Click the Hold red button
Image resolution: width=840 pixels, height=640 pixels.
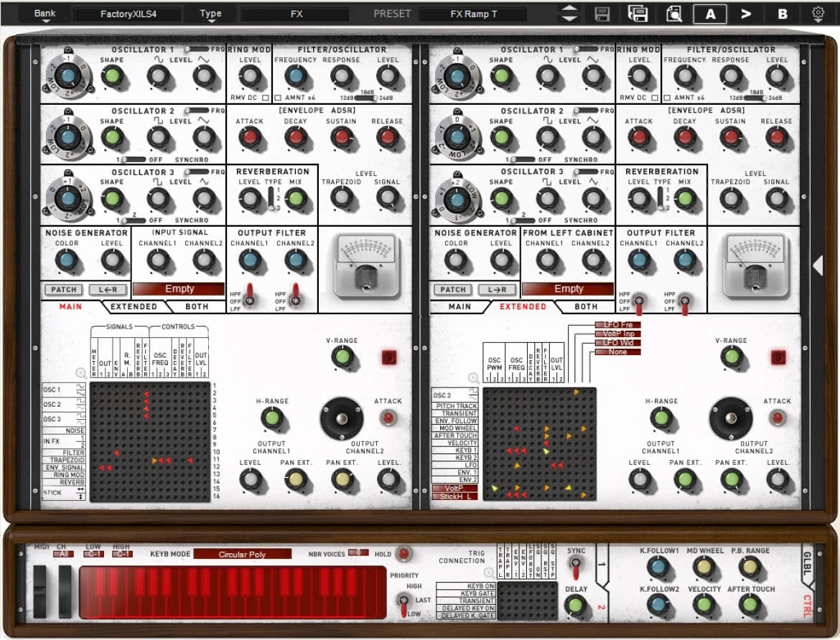coord(404,554)
